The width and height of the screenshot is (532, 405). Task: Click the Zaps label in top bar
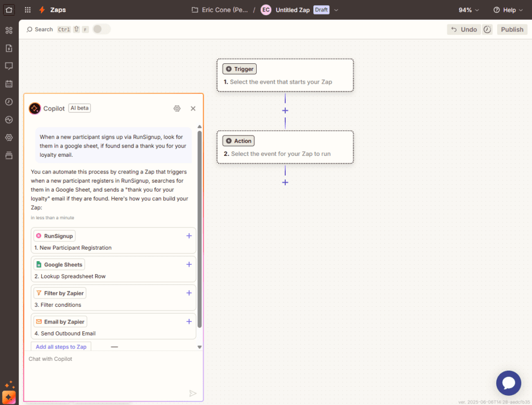pyautogui.click(x=58, y=10)
